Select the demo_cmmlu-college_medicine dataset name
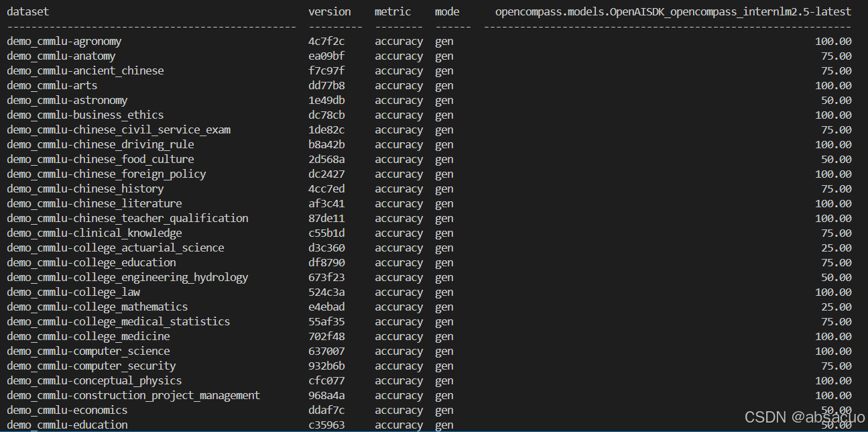This screenshot has height=432, width=868. [88, 336]
